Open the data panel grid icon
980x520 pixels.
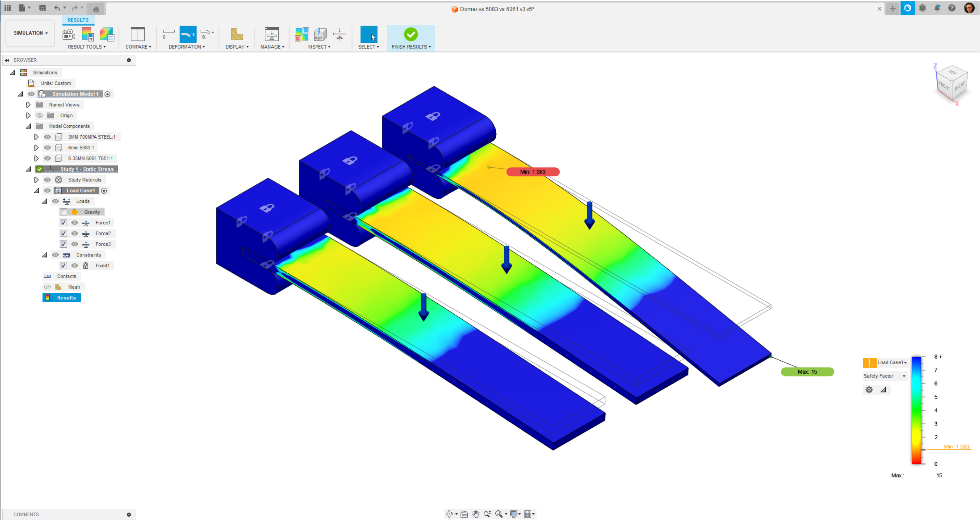[8, 8]
